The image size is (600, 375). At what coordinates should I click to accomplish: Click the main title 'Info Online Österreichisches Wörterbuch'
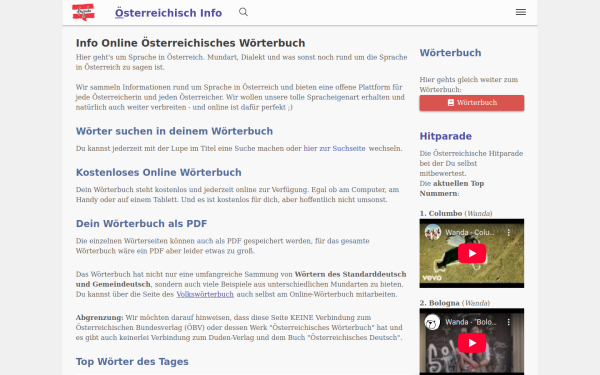tap(191, 43)
